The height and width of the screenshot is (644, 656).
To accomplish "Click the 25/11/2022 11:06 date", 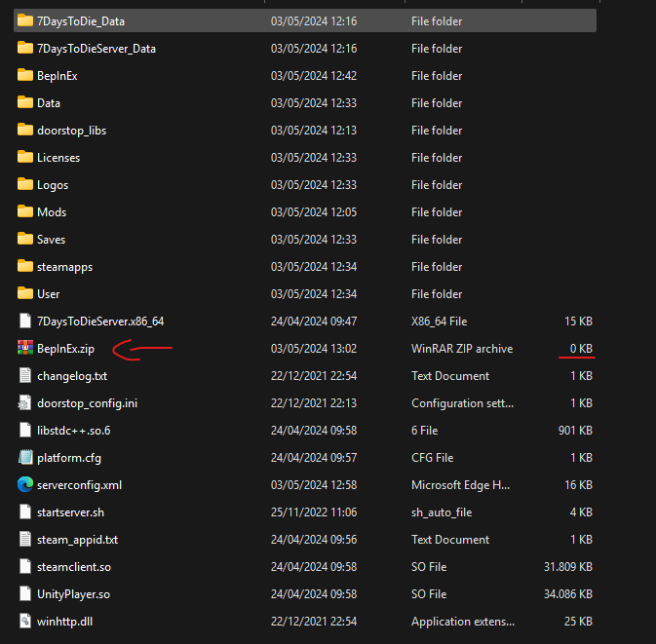I will click(314, 512).
